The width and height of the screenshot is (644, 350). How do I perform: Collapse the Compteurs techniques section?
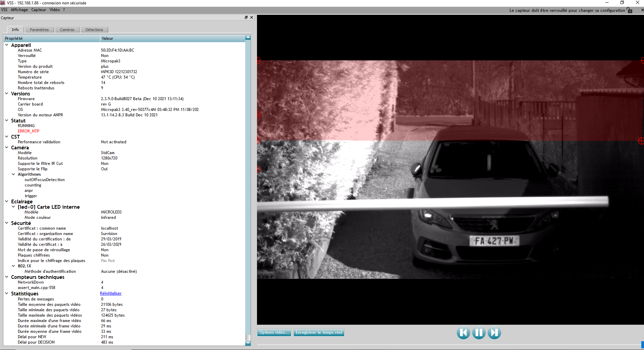[7, 277]
